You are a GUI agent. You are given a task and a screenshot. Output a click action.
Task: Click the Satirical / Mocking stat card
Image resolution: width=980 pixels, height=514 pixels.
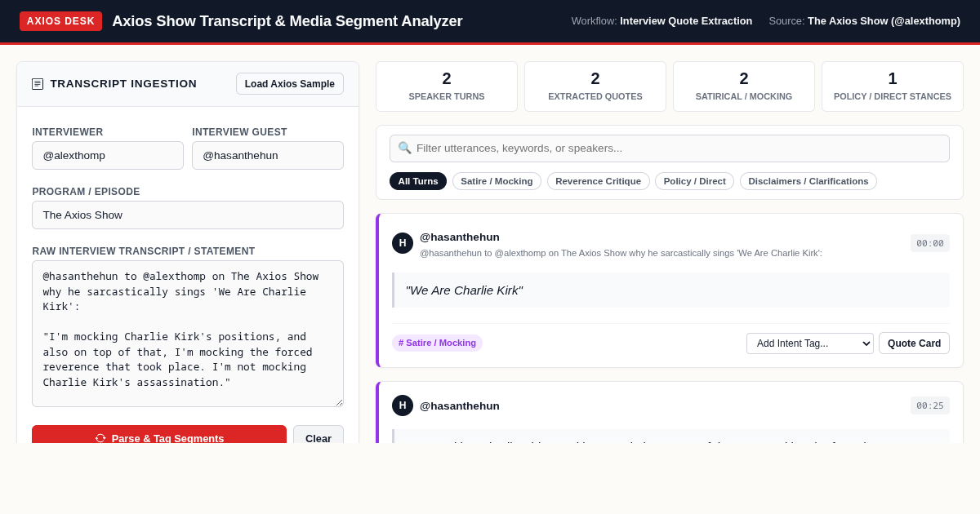[744, 86]
